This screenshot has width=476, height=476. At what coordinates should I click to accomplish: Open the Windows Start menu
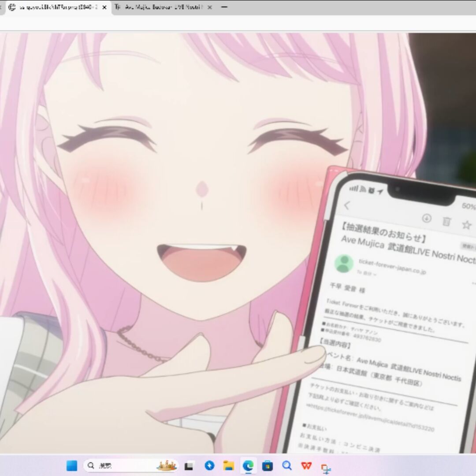72,465
